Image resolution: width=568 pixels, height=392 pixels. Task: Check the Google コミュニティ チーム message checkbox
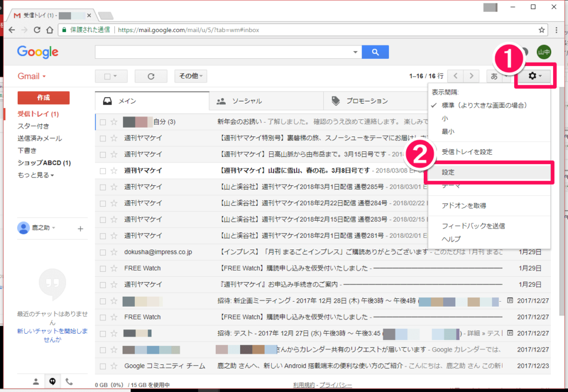[x=103, y=366]
